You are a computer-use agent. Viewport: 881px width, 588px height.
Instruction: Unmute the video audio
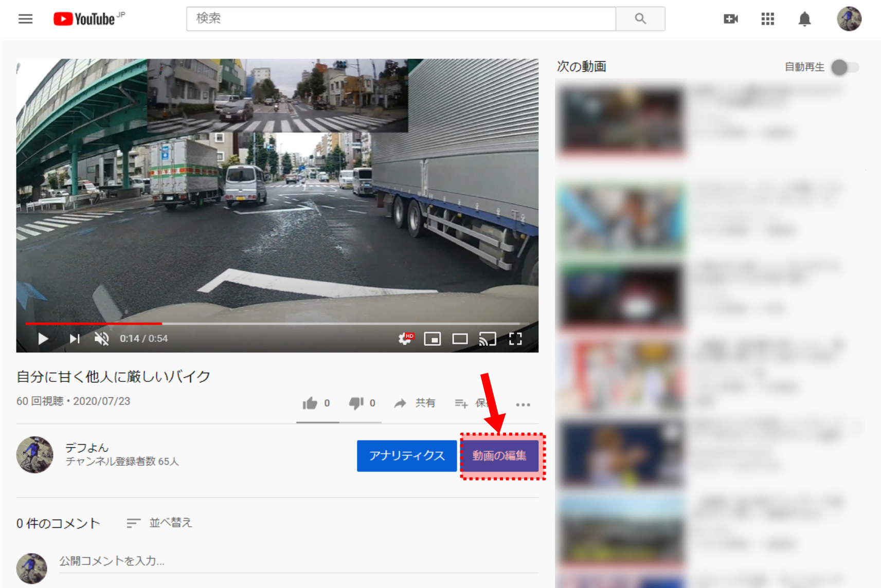point(102,339)
